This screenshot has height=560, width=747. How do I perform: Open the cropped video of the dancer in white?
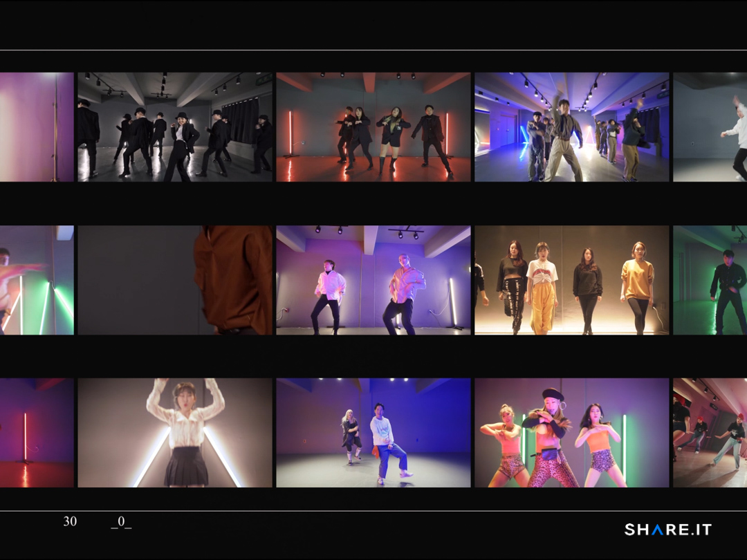[710, 127]
